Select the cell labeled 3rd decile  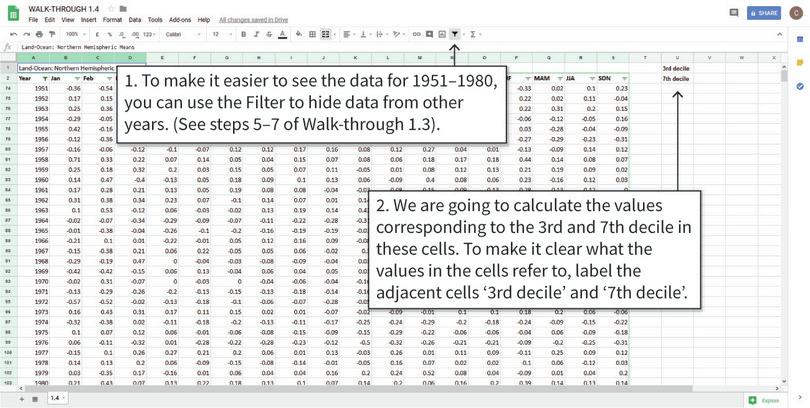tap(677, 68)
